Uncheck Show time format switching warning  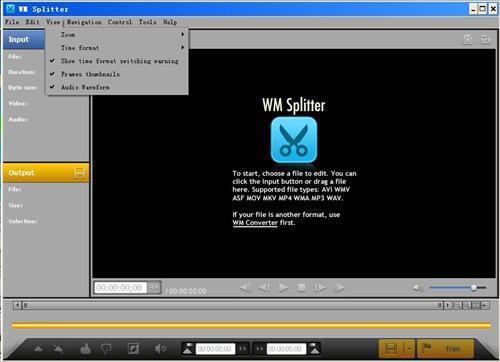point(117,61)
